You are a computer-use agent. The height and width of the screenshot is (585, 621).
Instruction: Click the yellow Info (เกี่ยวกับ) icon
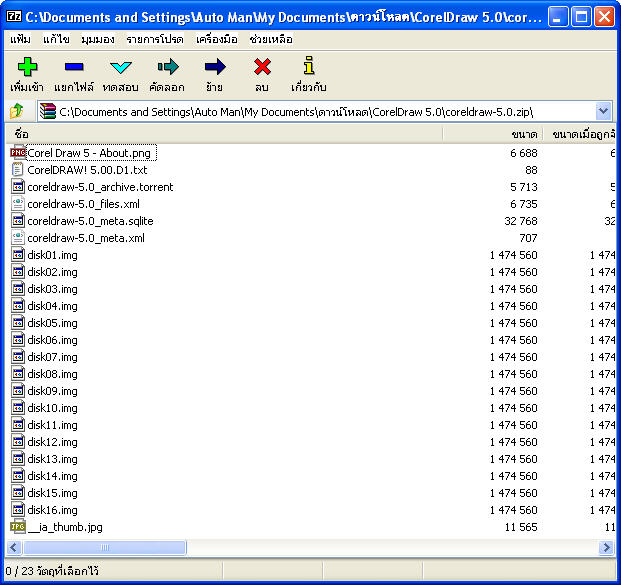[x=309, y=65]
